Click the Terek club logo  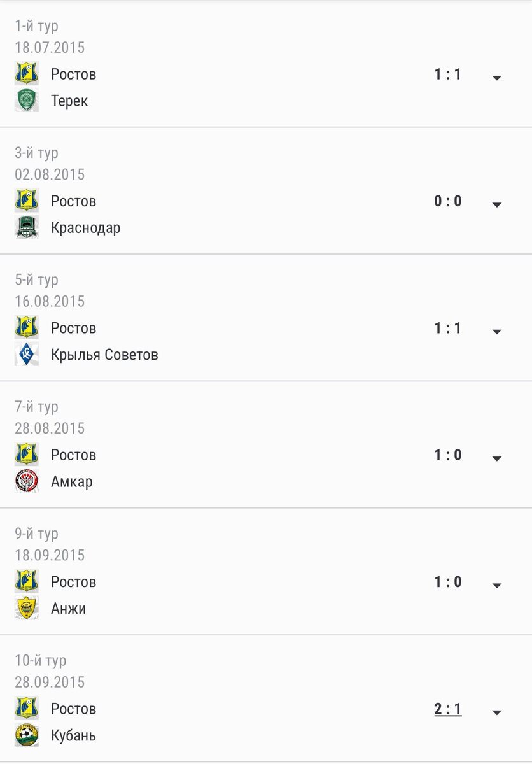click(x=27, y=101)
